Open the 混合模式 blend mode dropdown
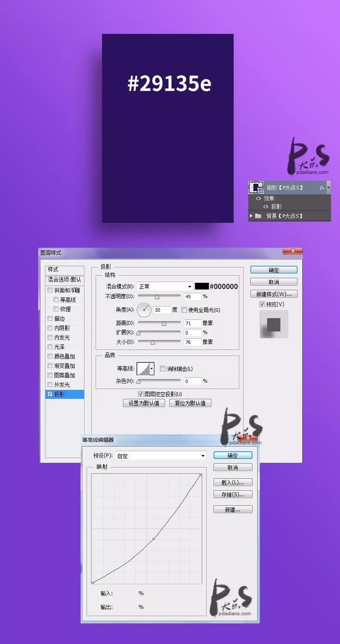Screen dimensions: 340x644 click(165, 286)
